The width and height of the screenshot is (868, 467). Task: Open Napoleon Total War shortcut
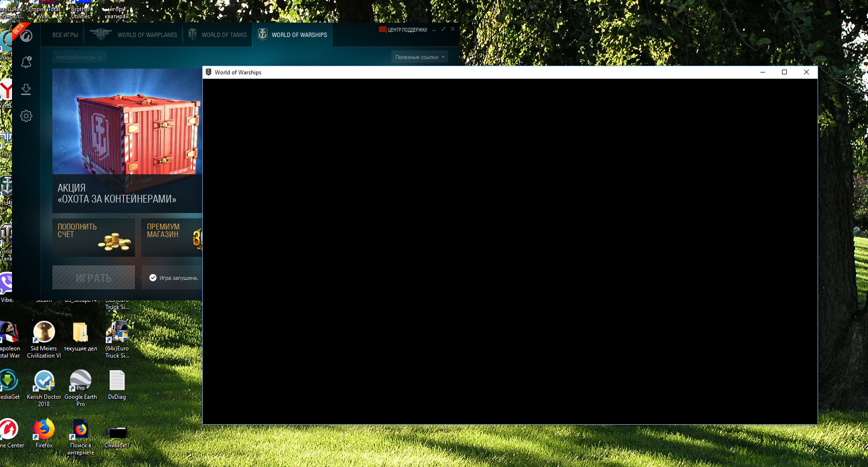[x=9, y=339]
